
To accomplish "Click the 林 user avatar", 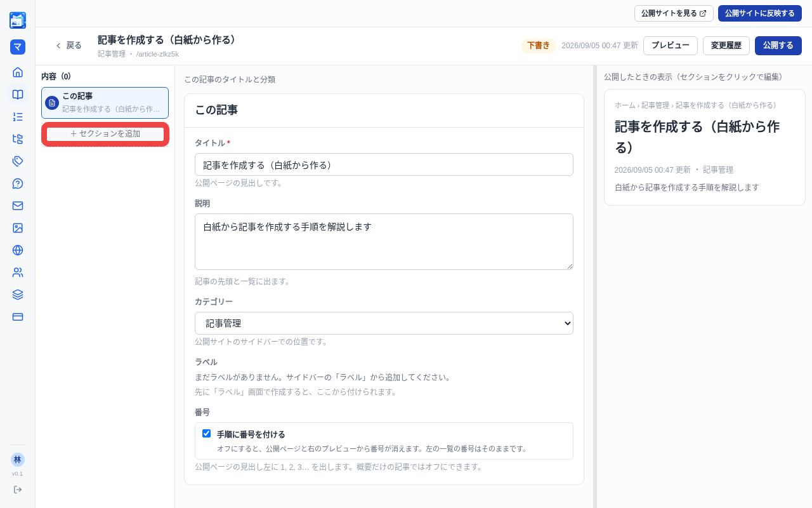I will click(x=18, y=460).
